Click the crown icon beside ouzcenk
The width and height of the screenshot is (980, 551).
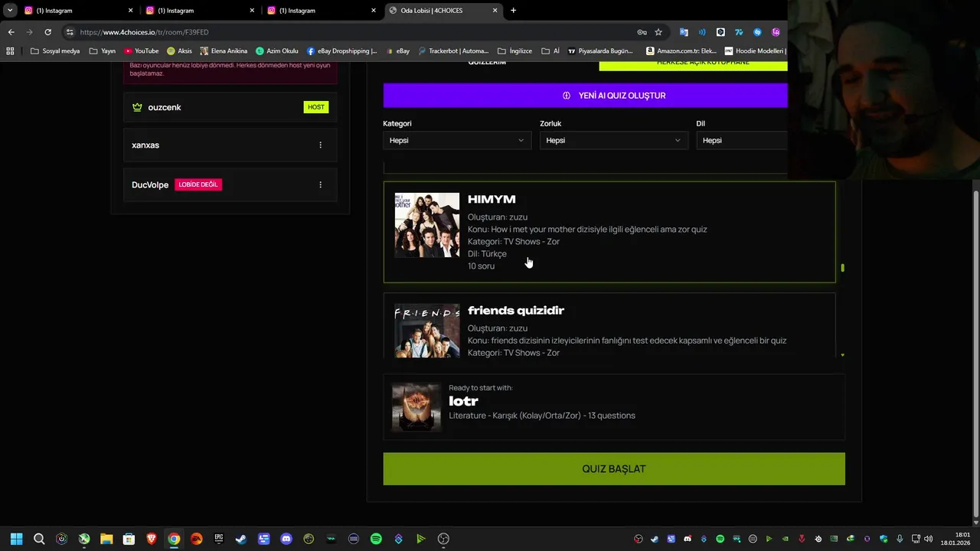click(137, 107)
